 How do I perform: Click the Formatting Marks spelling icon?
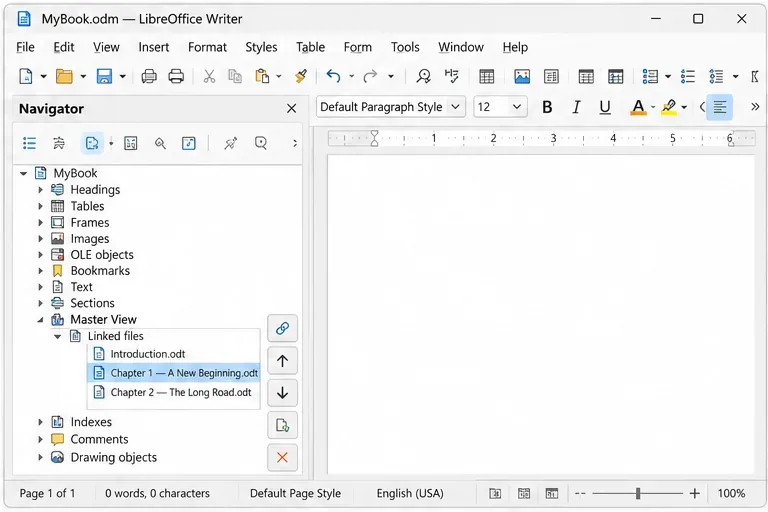[x=451, y=76]
